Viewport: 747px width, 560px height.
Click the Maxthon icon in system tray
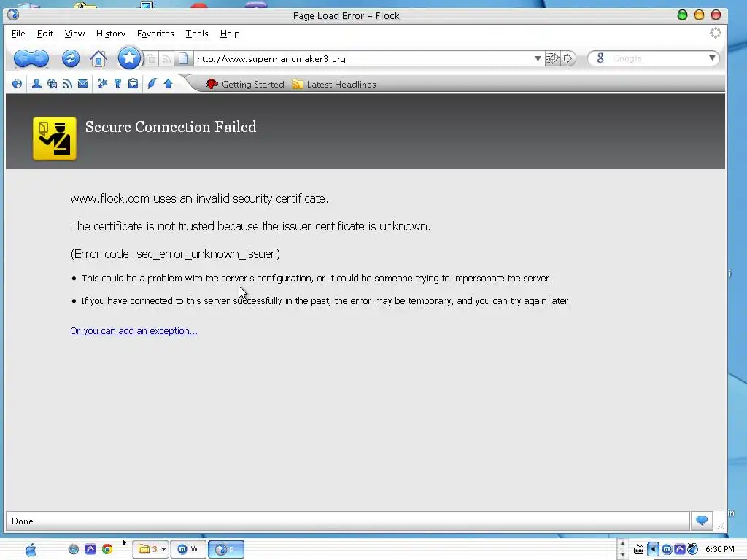point(667,550)
